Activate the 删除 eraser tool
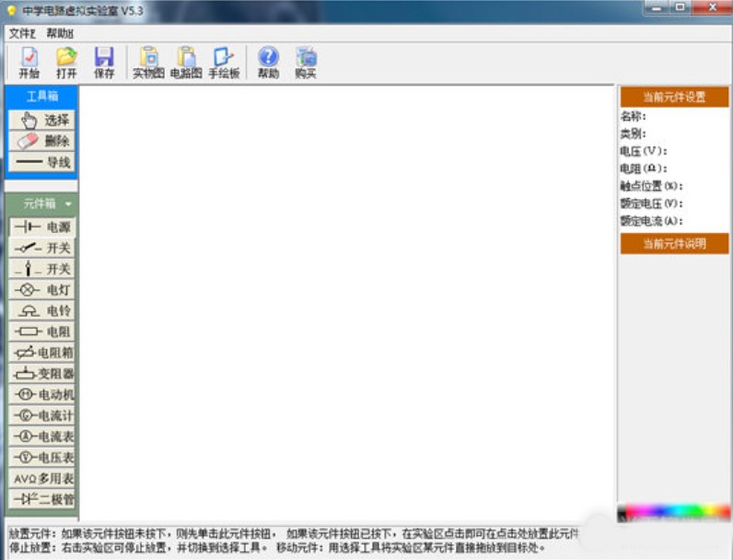733x560 pixels. (x=41, y=141)
